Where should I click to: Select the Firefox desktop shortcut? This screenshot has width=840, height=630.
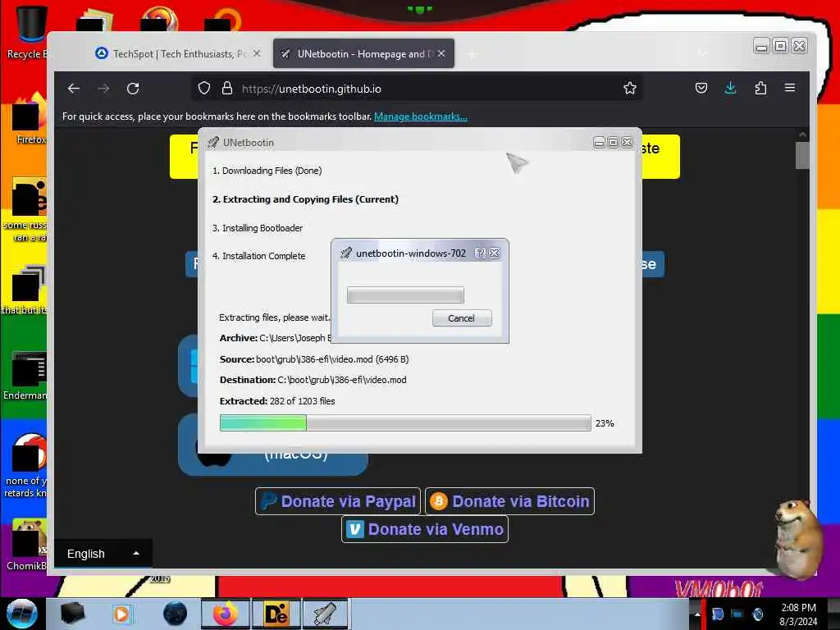30,119
